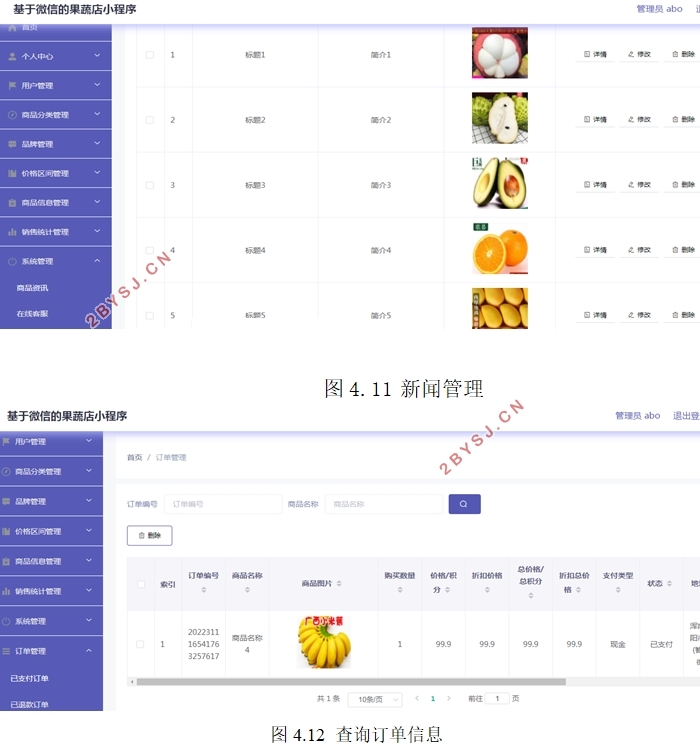Click 管理员 abo in the 图 4.12 header
This screenshot has width=700, height=744.
tap(637, 416)
